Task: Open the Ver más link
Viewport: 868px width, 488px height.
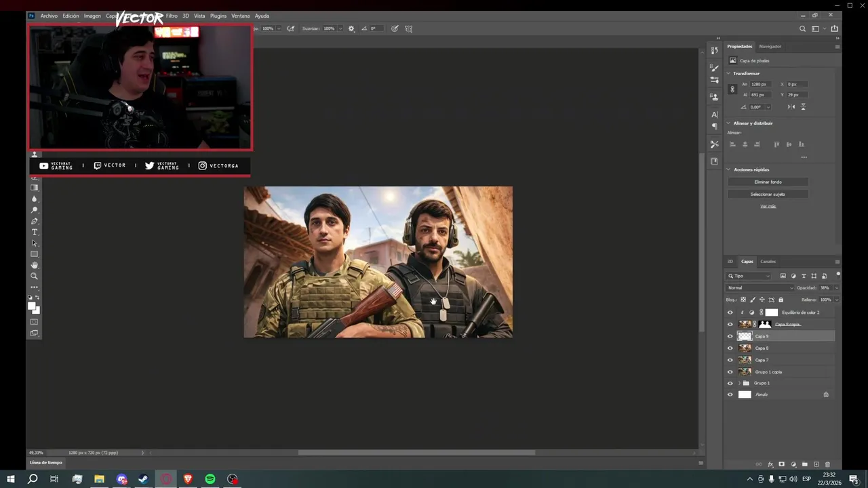Action: pyautogui.click(x=768, y=207)
